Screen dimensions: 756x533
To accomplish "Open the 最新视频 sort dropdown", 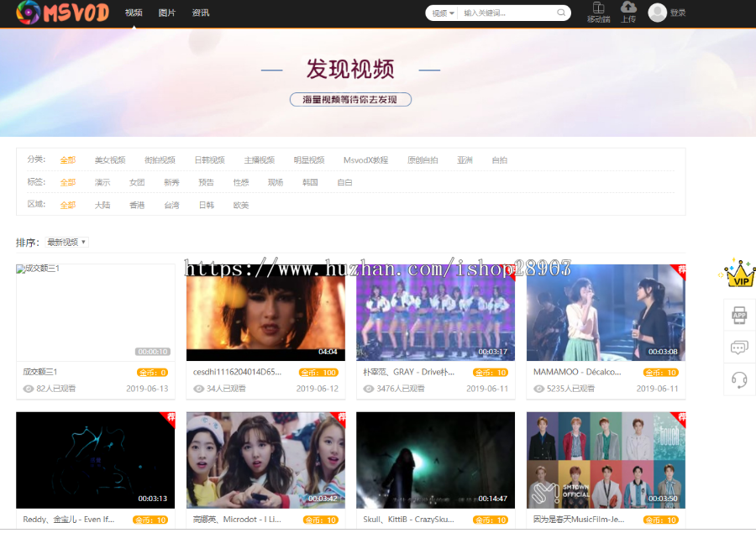I will [66, 242].
